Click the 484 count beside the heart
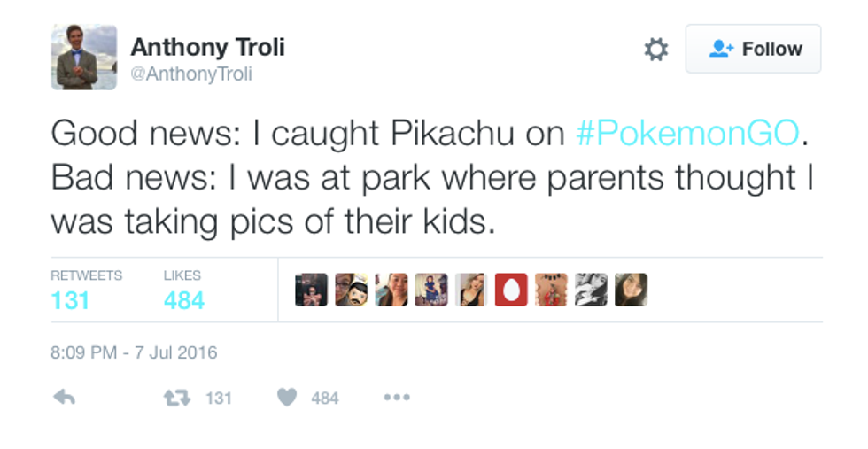 click(x=325, y=399)
